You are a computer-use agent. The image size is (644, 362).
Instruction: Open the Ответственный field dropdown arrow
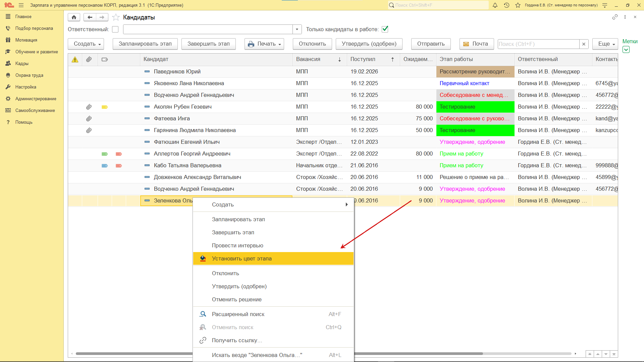click(x=297, y=29)
